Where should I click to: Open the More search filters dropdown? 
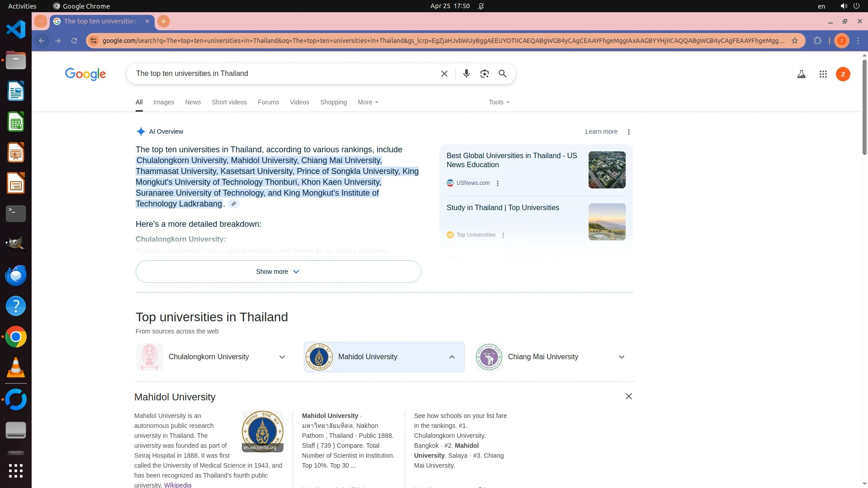tap(368, 102)
